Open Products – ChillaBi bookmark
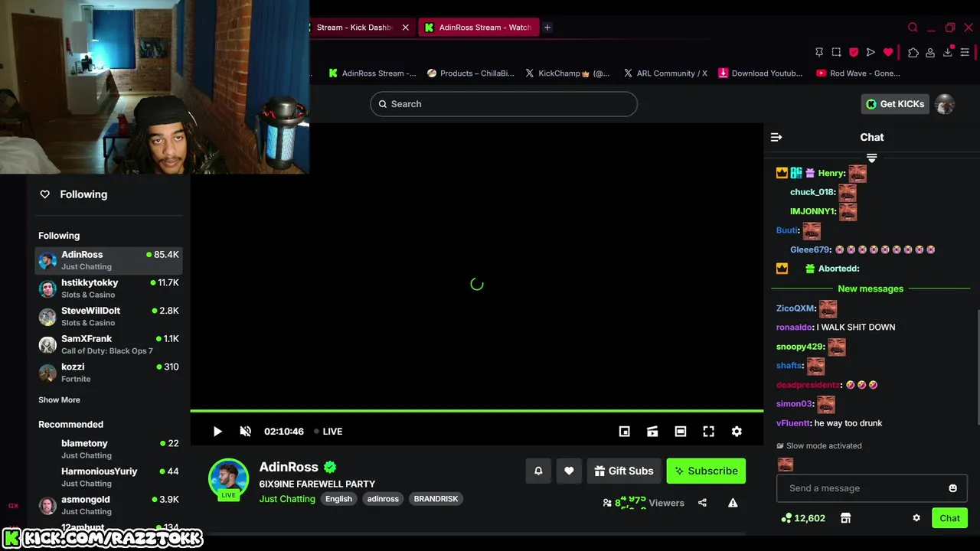 coord(471,73)
